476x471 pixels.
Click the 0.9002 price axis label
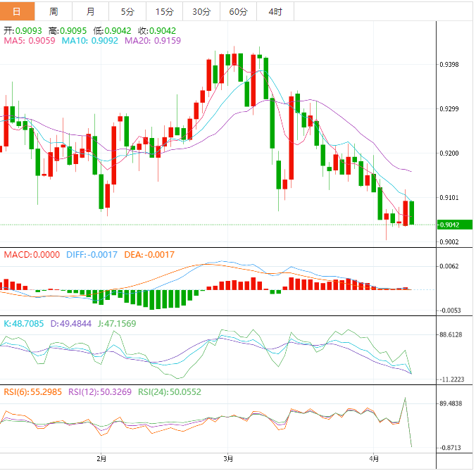(449, 242)
